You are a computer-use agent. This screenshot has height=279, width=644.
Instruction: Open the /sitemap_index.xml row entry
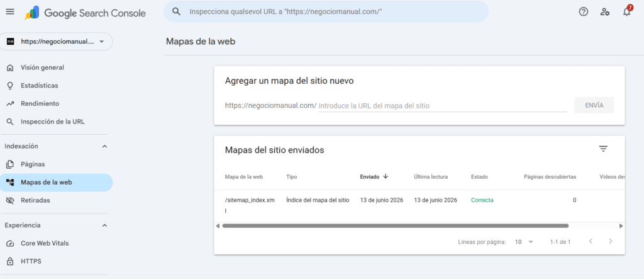pos(250,205)
